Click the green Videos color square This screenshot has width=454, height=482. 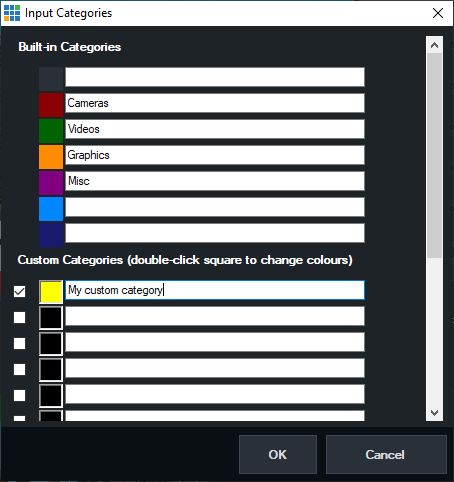[x=51, y=131]
